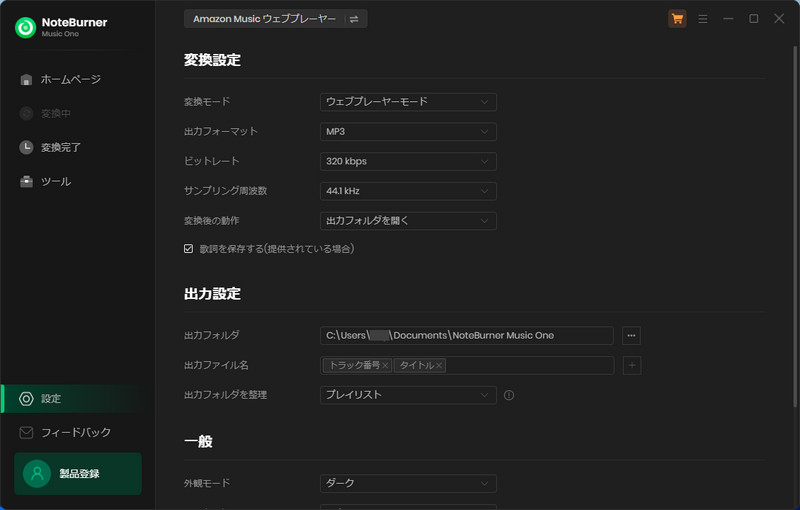Remove the タイトル tag
This screenshot has width=800, height=510.
(x=439, y=366)
